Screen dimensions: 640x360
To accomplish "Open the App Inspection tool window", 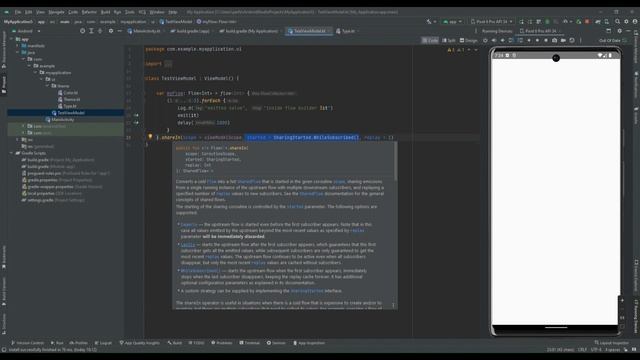I will [309, 343].
